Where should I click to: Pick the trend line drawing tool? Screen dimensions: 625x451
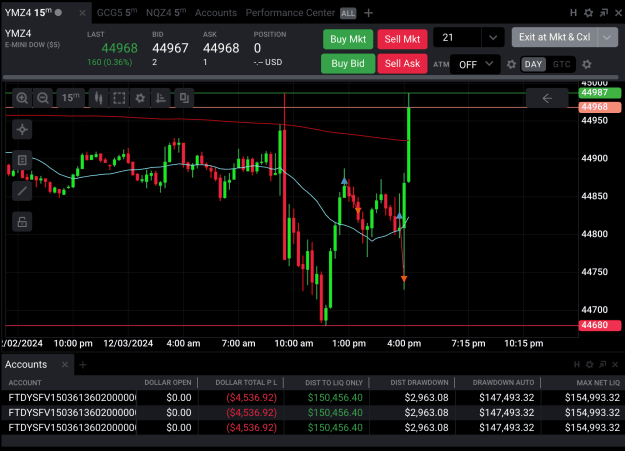[22, 191]
